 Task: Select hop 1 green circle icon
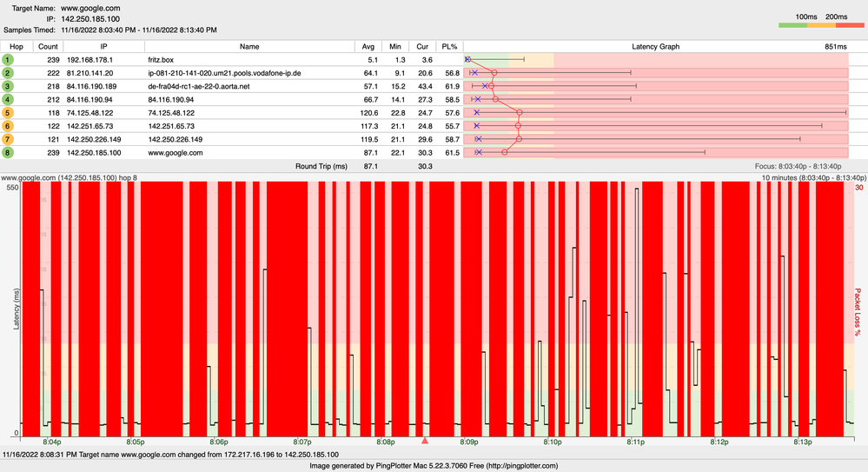coord(7,60)
